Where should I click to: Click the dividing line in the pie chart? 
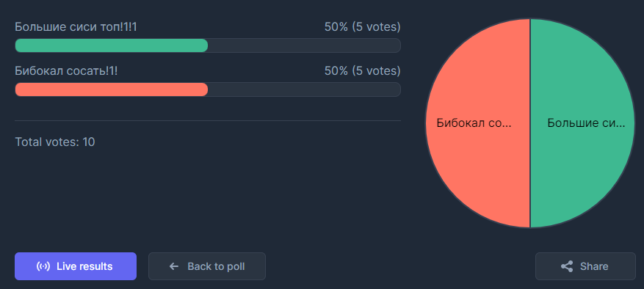click(x=530, y=123)
